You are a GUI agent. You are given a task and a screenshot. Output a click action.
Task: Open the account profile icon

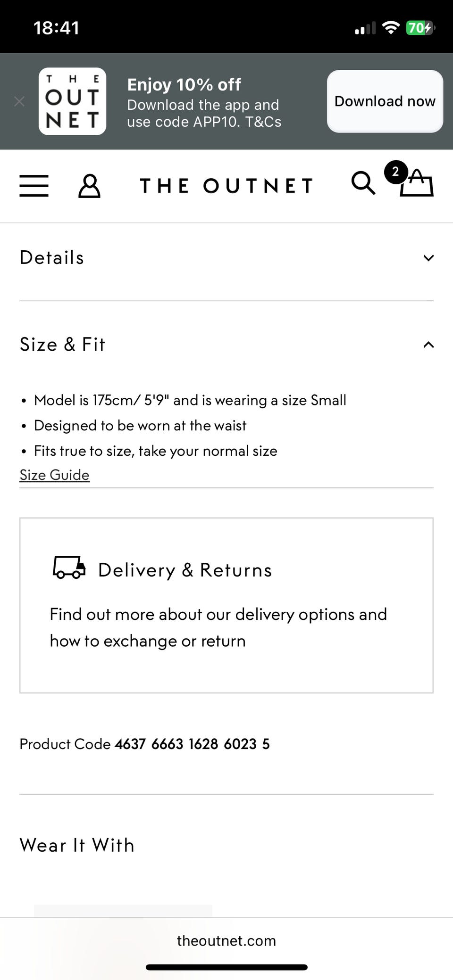(89, 186)
